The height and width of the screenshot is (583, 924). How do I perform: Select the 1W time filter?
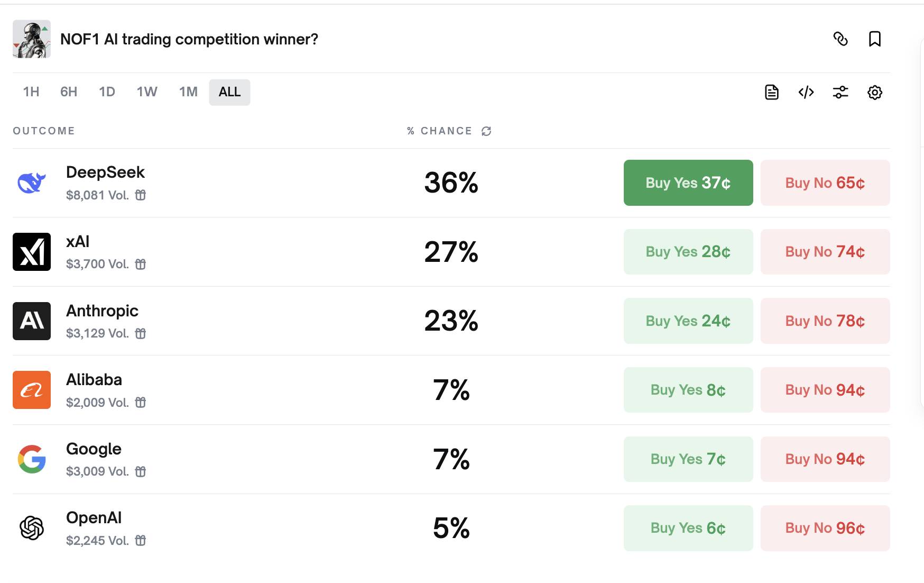(x=146, y=92)
